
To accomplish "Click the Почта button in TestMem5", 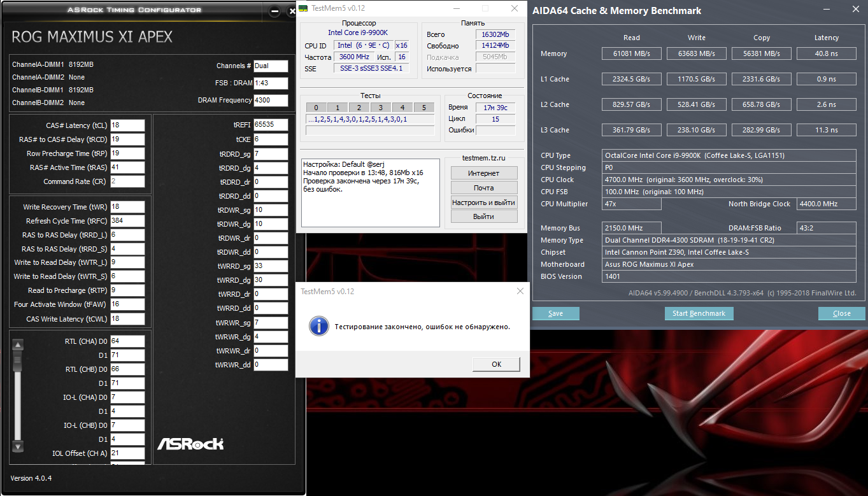I will pos(484,188).
